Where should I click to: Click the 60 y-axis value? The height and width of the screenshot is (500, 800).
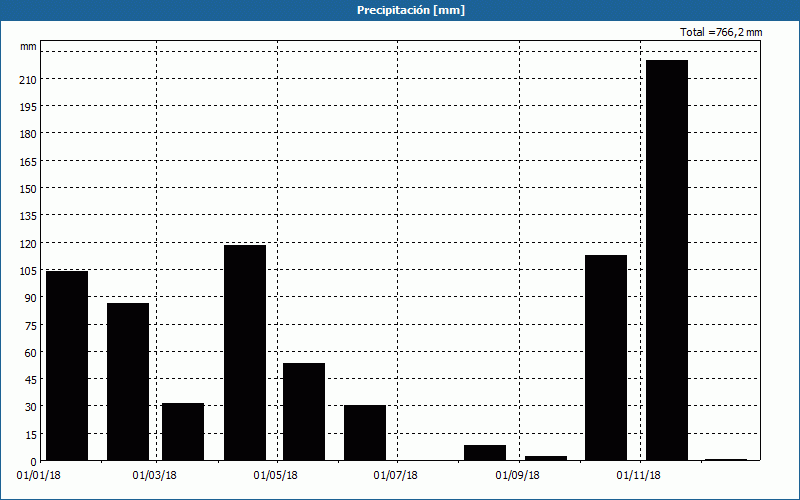pyautogui.click(x=31, y=353)
